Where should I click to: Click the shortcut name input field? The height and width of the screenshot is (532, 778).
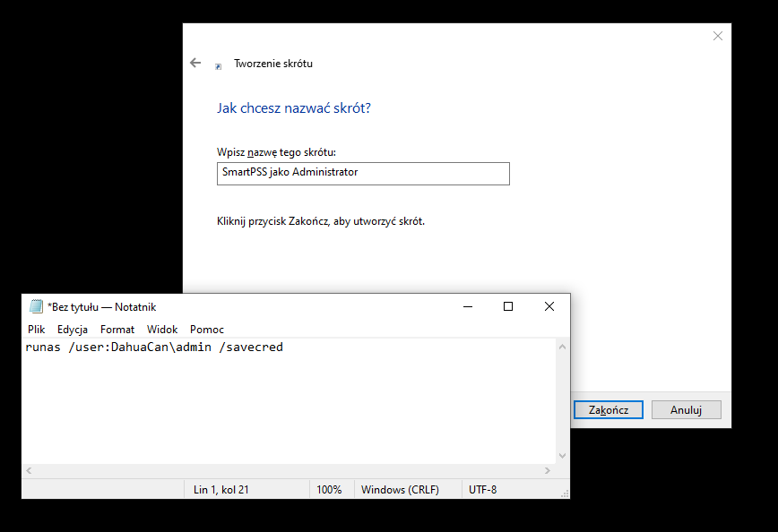(363, 173)
